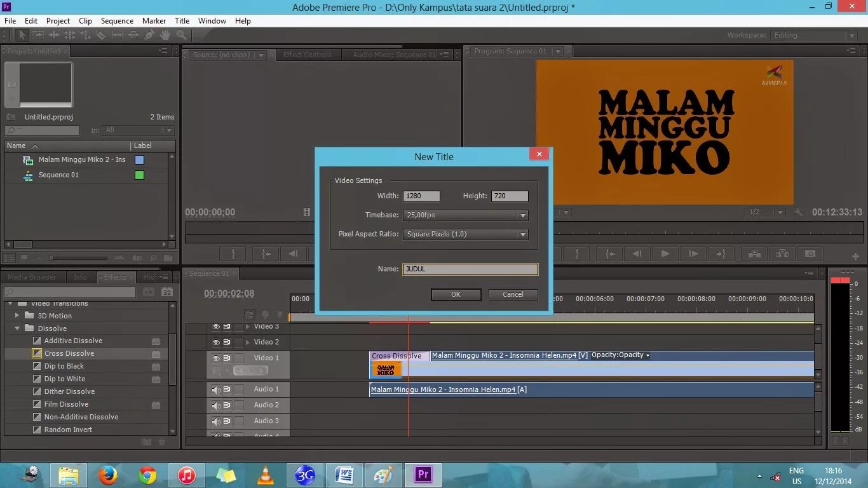This screenshot has height=488, width=868.
Task: Toggle Video 3 track eye visibility
Action: [216, 327]
